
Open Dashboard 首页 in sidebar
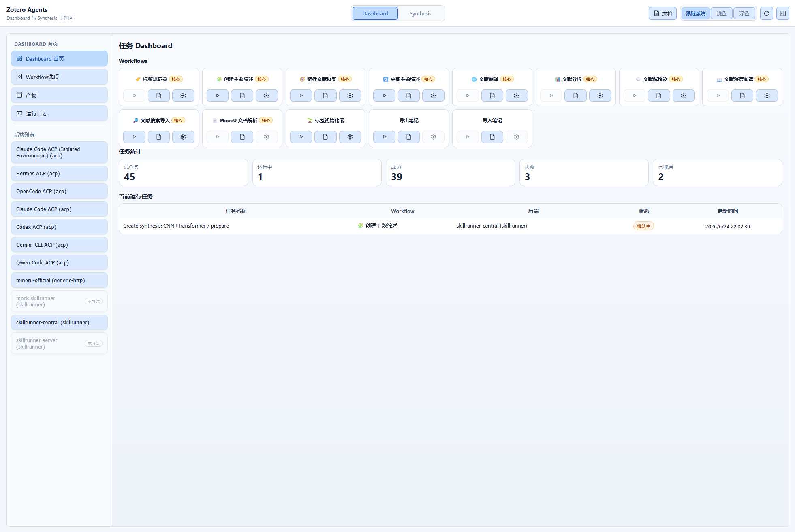tap(59, 59)
